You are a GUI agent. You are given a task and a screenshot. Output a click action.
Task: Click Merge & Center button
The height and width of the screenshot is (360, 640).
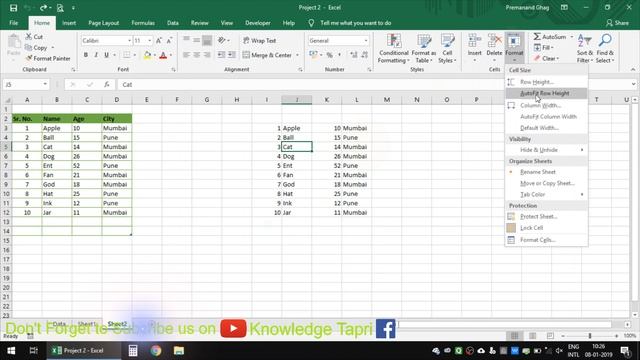click(267, 55)
